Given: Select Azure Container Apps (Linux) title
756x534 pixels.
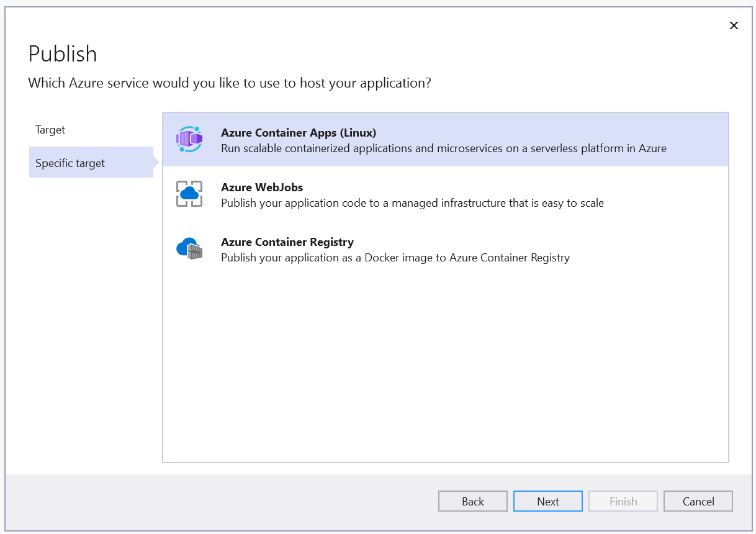Looking at the screenshot, I should (x=299, y=133).
